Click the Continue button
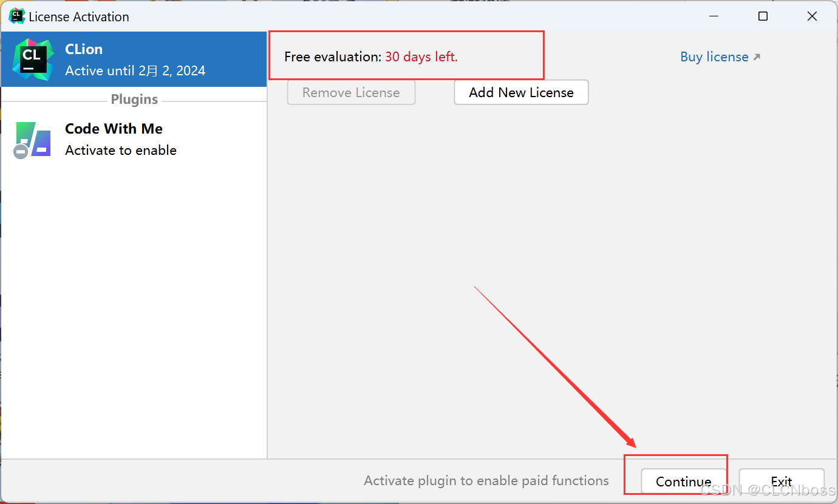The height and width of the screenshot is (504, 838). (683, 481)
